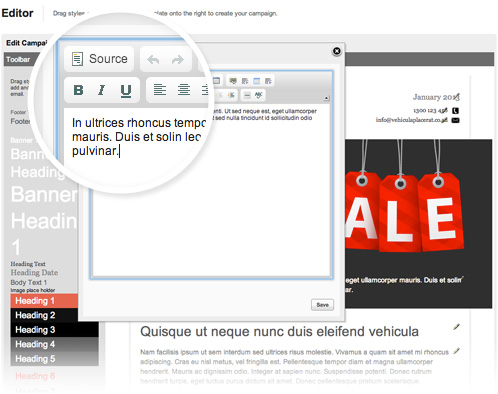Toggle italic formatting

pos(101,90)
